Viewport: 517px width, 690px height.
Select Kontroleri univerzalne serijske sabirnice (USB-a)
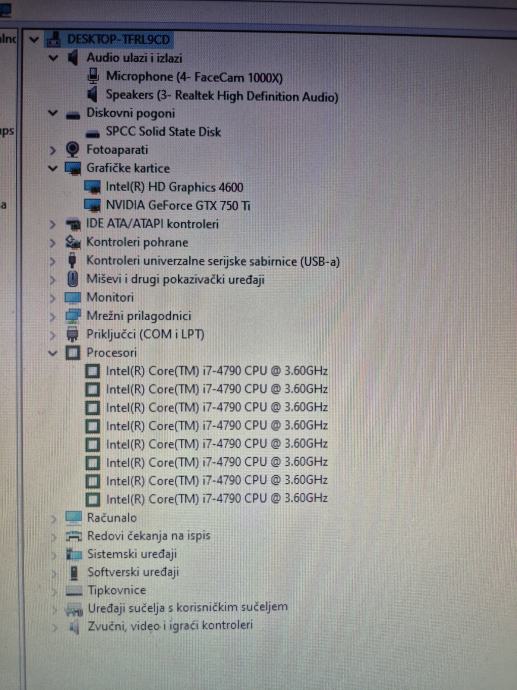pyautogui.click(x=213, y=261)
